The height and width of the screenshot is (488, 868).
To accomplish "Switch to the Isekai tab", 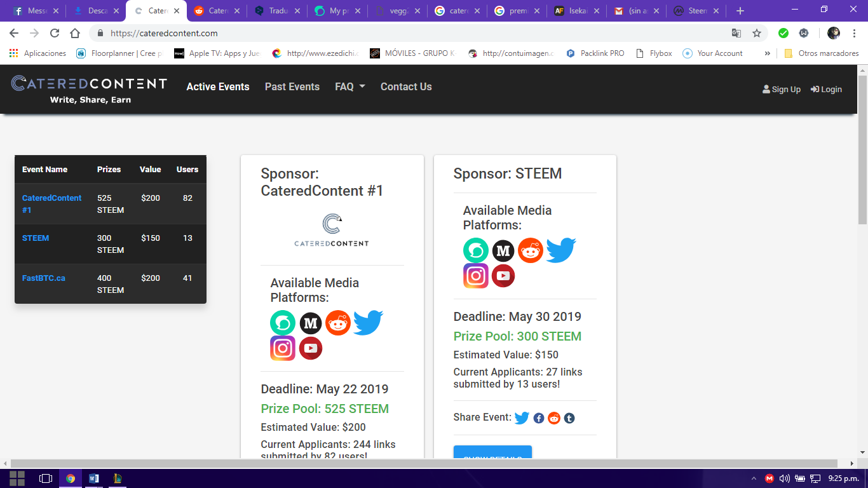I will click(x=577, y=11).
